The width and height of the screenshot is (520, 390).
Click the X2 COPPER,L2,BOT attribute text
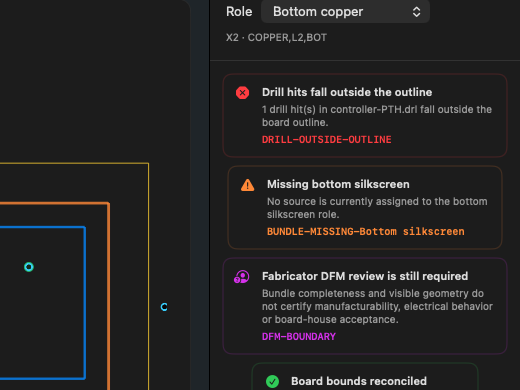tap(276, 38)
